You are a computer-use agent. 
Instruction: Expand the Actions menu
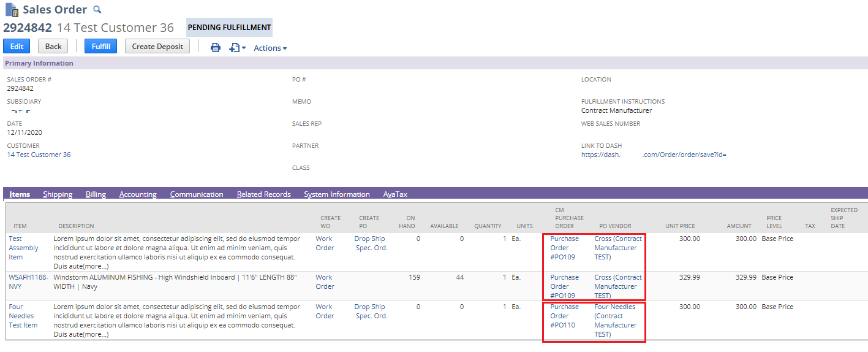click(270, 48)
